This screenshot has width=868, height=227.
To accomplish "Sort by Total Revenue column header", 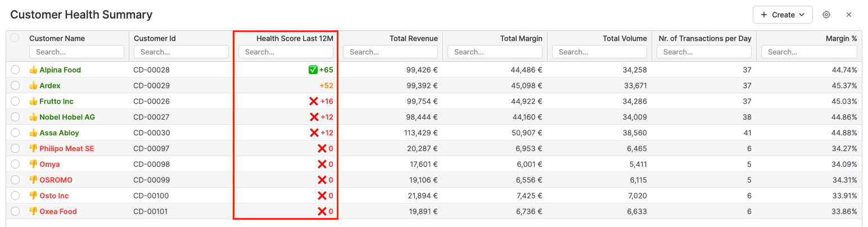I will 413,38.
